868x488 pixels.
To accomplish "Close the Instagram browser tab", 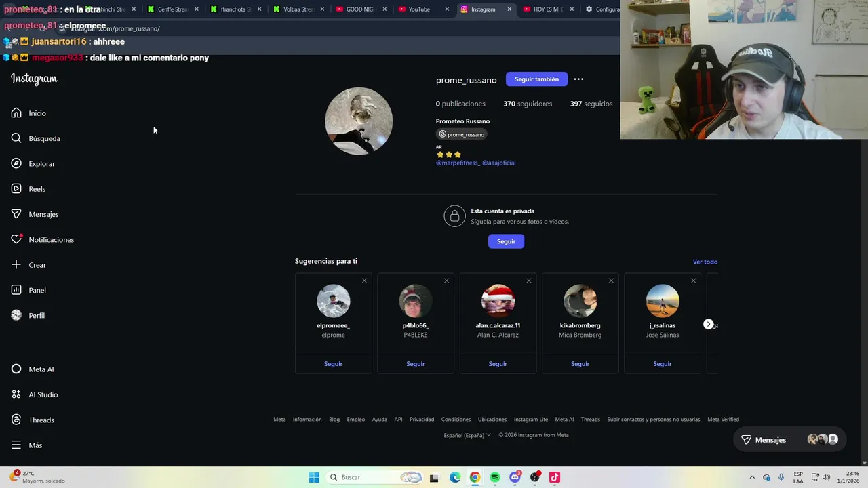I will (x=509, y=9).
